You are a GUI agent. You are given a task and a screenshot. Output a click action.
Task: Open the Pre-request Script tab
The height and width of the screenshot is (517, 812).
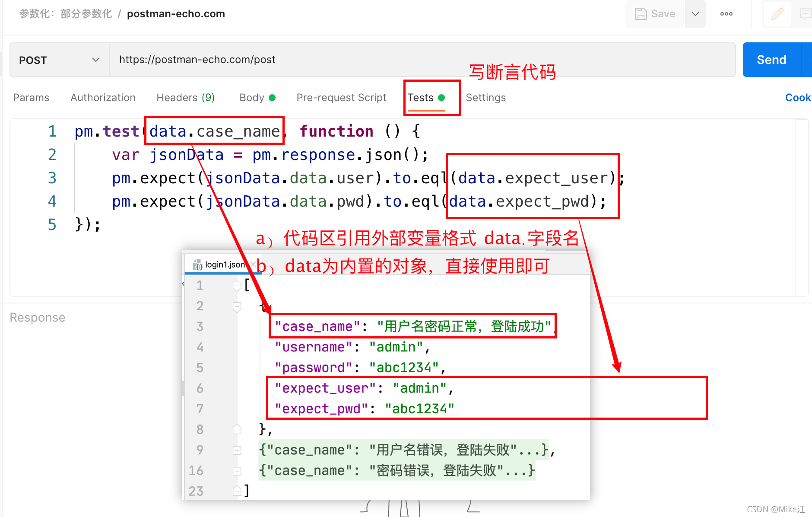(x=341, y=98)
